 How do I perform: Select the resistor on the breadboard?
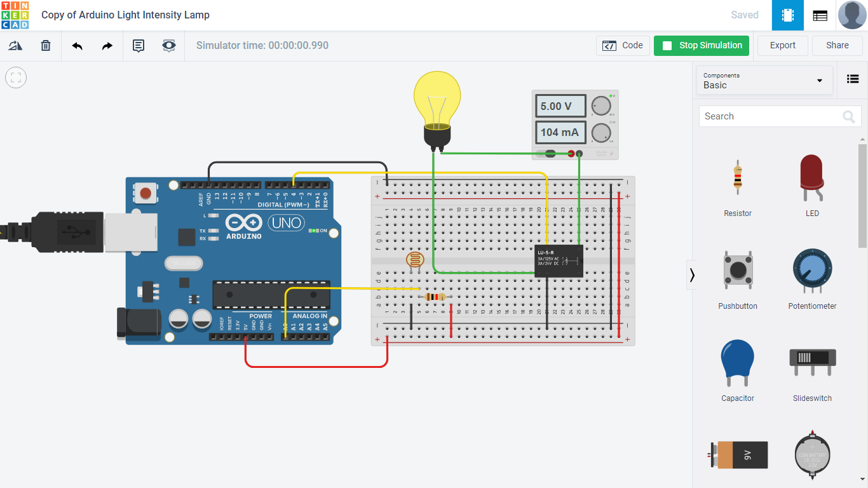(x=435, y=297)
